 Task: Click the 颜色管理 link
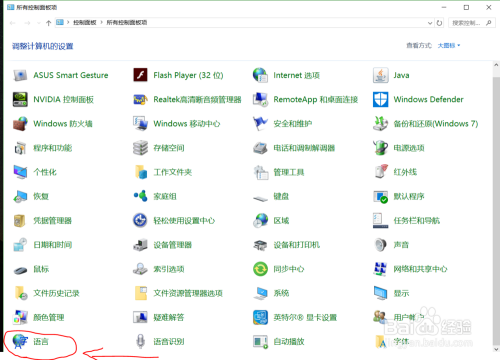click(49, 317)
